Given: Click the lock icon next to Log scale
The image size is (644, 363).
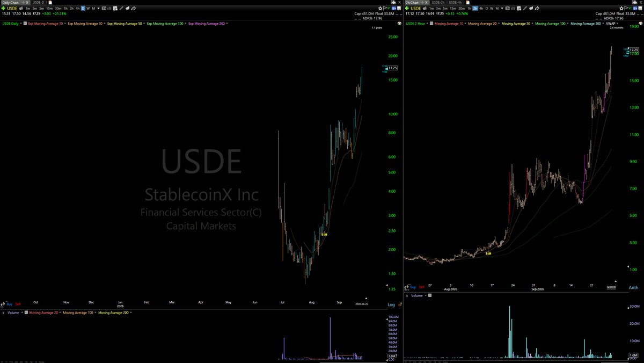Looking at the screenshot, I should point(400,304).
